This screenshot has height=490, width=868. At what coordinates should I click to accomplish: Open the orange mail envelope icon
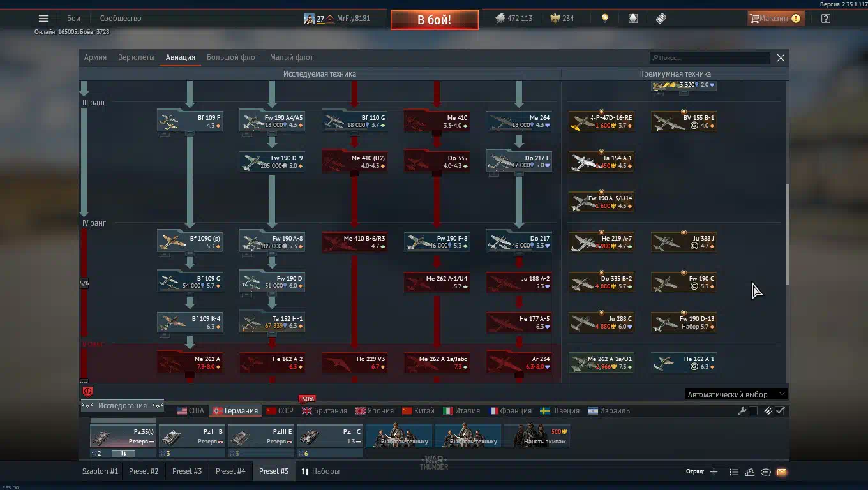782,472
